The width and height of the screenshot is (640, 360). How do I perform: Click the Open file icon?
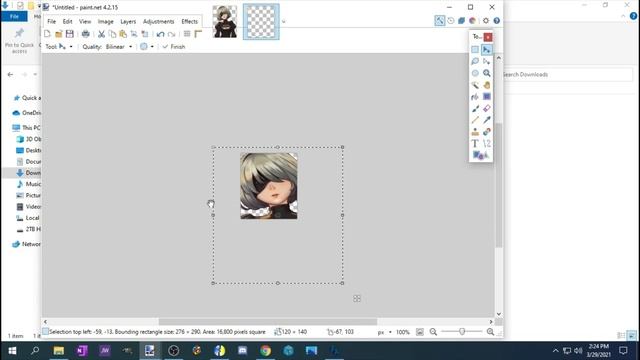point(58,34)
